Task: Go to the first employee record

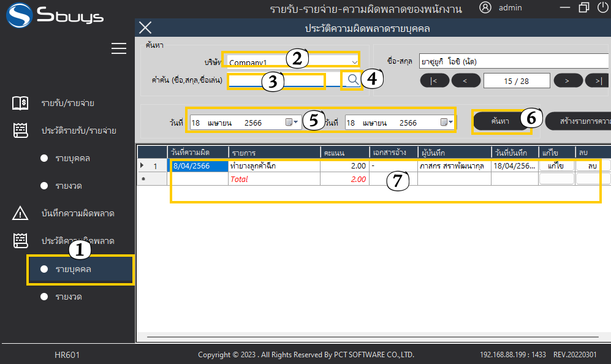Action: (x=434, y=80)
